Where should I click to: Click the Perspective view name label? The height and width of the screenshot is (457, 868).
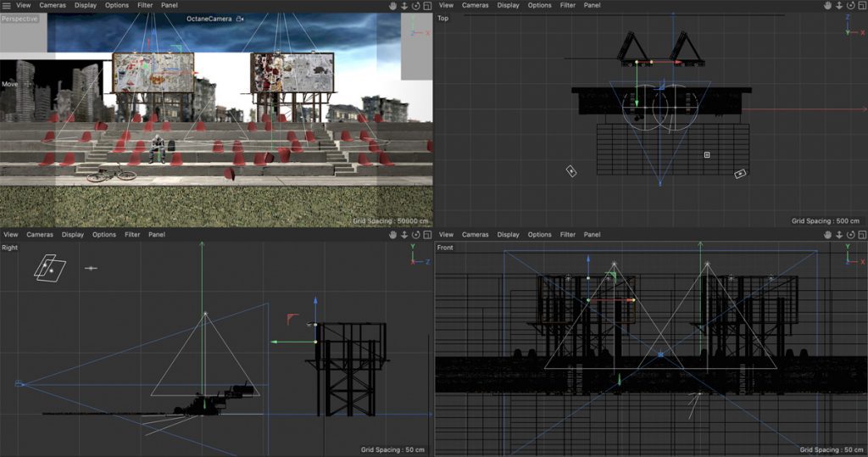point(19,19)
